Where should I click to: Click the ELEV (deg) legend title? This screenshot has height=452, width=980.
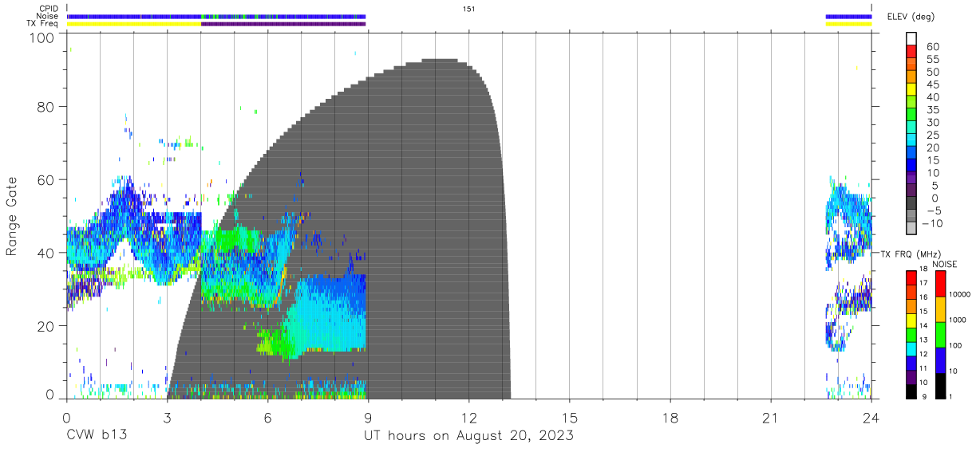(x=911, y=17)
